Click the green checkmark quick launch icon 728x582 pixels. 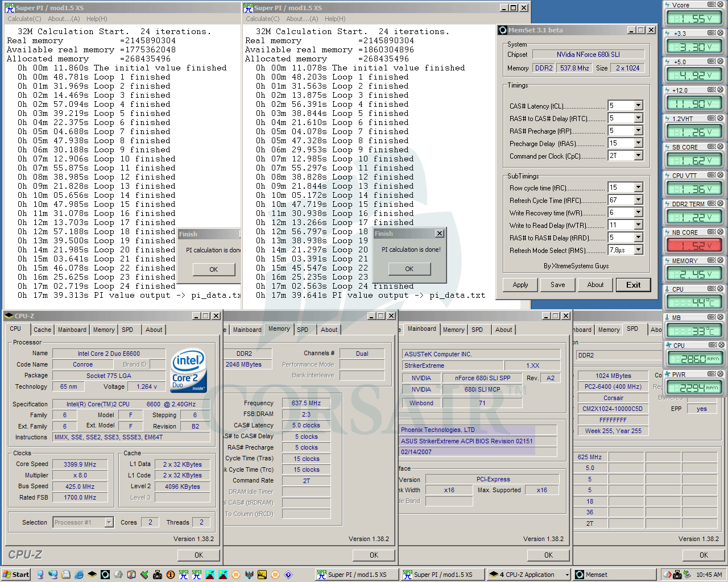(144, 575)
